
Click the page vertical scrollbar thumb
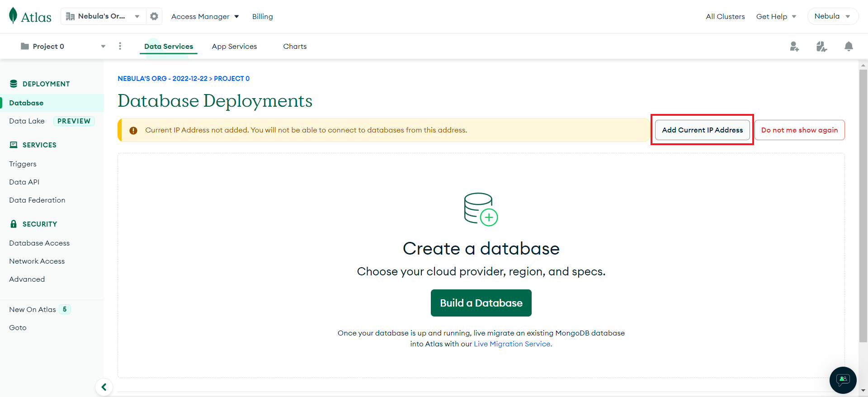click(x=863, y=206)
